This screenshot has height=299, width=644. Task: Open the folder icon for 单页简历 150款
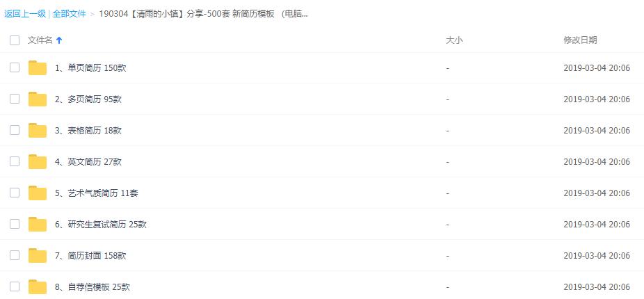(38, 67)
